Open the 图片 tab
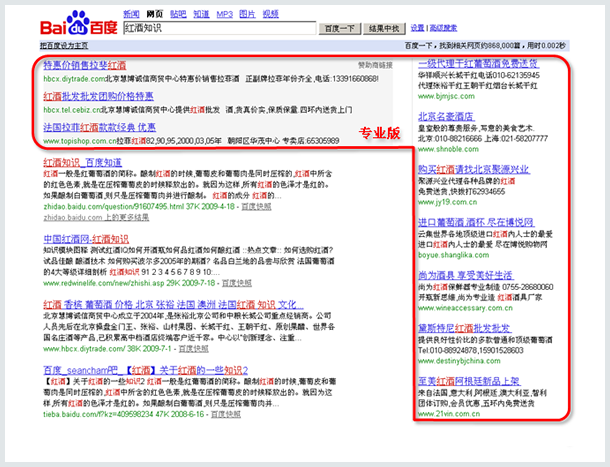610x467 pixels. click(x=247, y=14)
